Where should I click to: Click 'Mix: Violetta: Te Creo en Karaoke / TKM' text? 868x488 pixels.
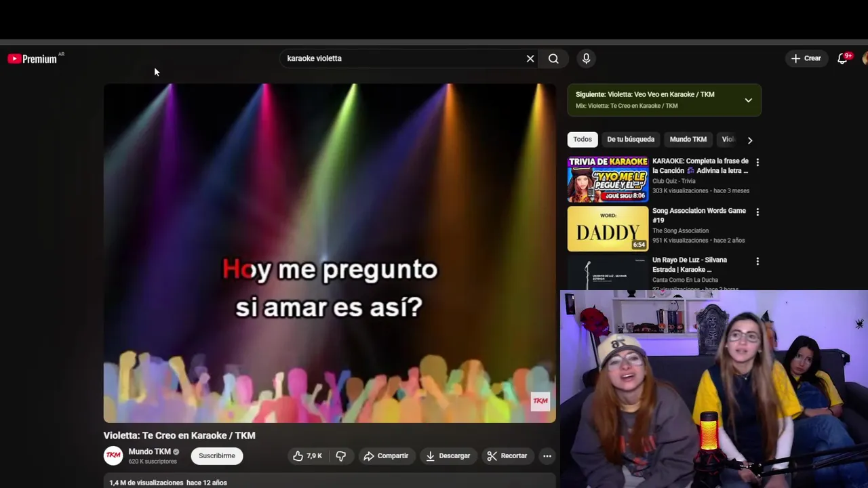click(x=627, y=106)
